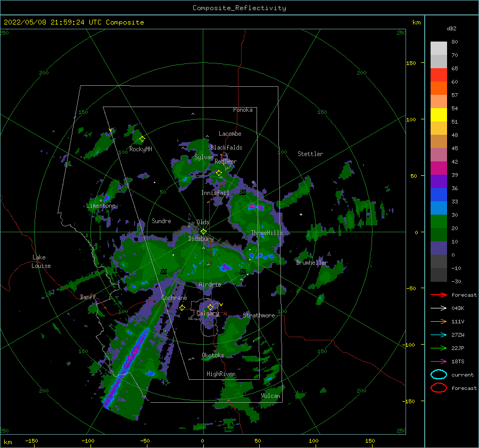Click the cyan 27ZW arrow icon
Image resolution: width=479 pixels, height=448 pixels.
pos(439,335)
